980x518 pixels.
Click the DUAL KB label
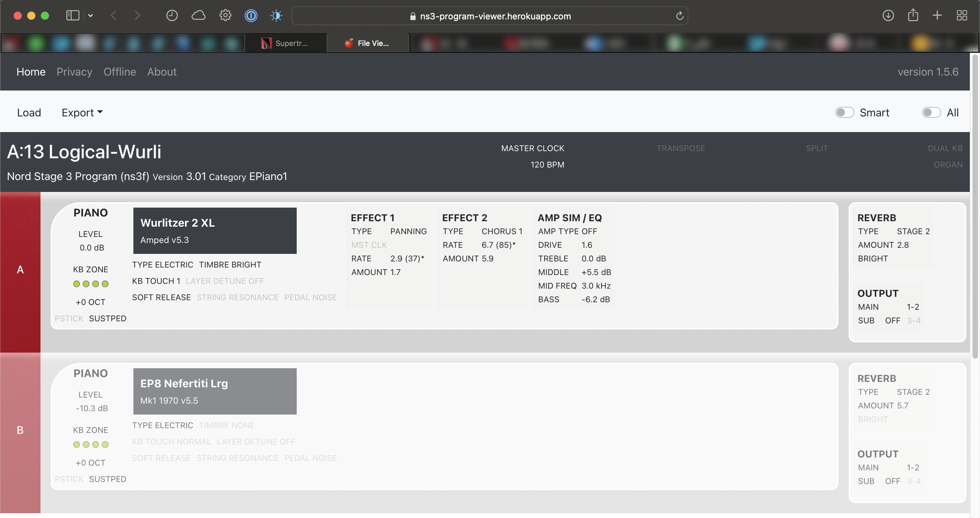[x=945, y=148]
